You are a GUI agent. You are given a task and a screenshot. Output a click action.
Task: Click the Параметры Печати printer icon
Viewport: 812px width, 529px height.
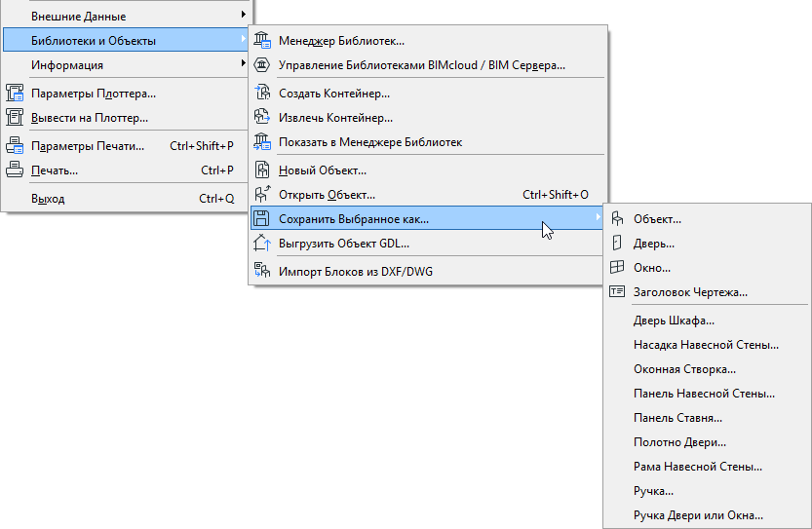[x=15, y=145]
